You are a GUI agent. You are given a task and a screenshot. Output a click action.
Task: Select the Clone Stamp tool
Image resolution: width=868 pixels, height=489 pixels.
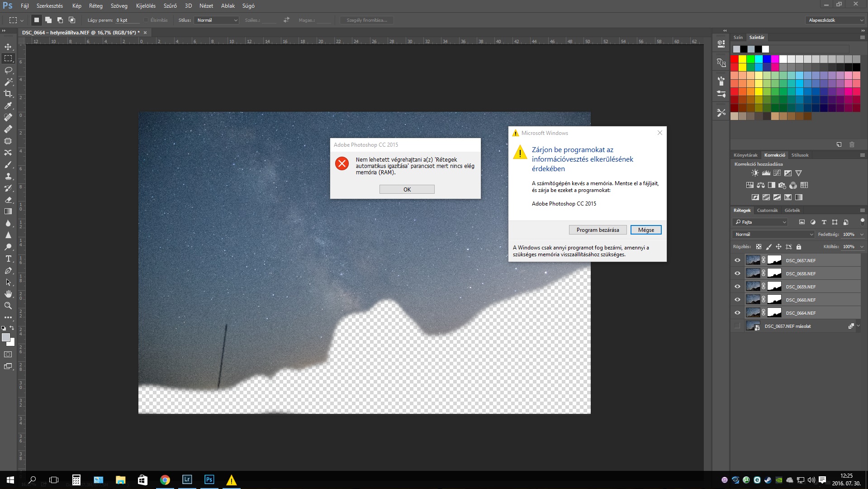8,176
